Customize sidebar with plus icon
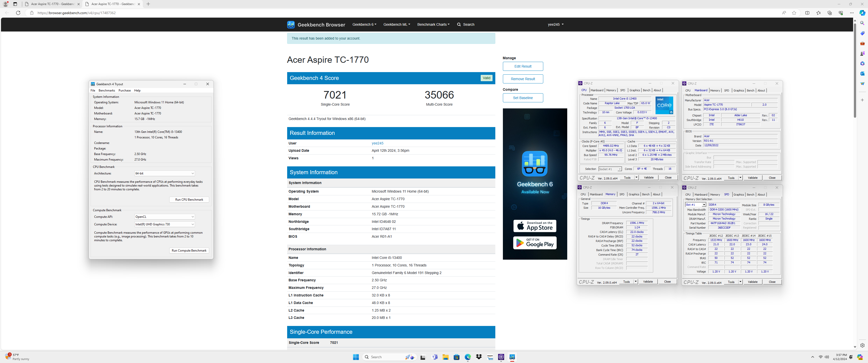868x363 pixels. coord(862,100)
